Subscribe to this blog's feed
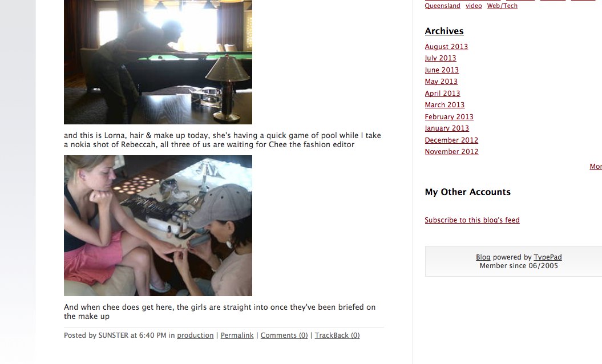Viewport: 602px width, 364px height. pyautogui.click(x=472, y=220)
